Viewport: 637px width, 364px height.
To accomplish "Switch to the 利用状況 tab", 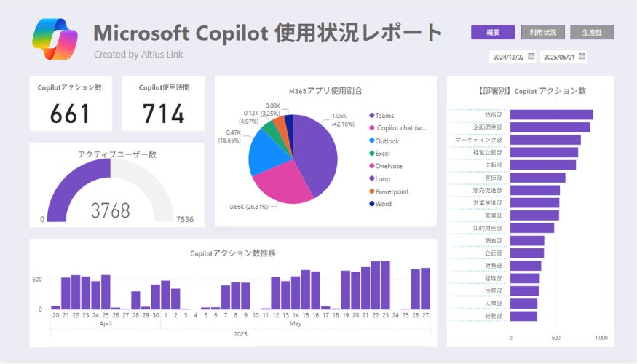I will click(543, 32).
